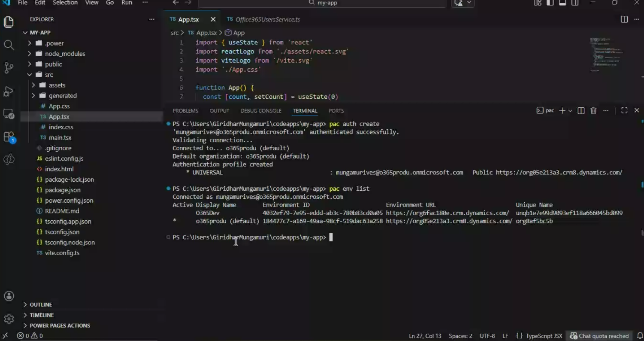The image size is (644, 341).
Task: Click the Kill Terminal trash icon
Action: tap(593, 111)
